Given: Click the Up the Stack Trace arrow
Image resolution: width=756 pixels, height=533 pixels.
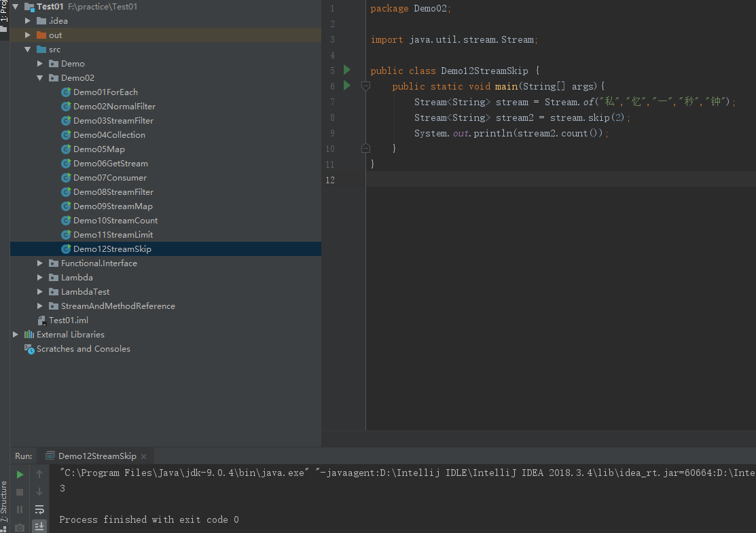Looking at the screenshot, I should click(x=39, y=474).
